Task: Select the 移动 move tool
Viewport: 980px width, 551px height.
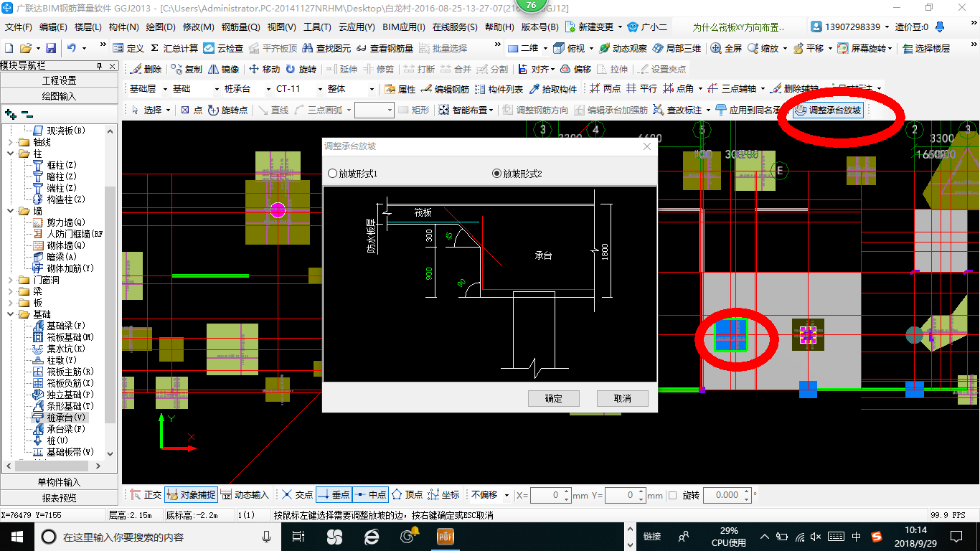Action: click(x=264, y=69)
